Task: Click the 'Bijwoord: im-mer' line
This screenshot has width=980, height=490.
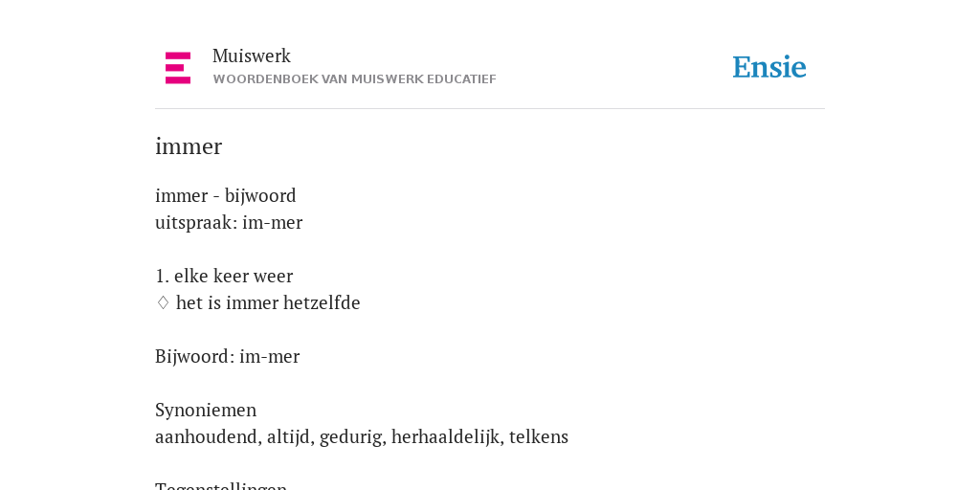Action: coord(228,356)
